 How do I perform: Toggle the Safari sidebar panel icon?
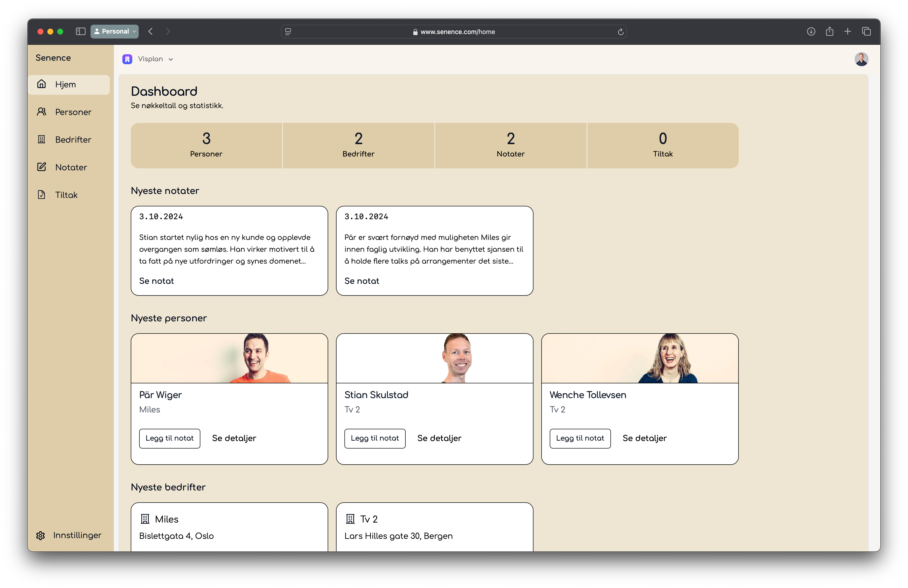80,31
